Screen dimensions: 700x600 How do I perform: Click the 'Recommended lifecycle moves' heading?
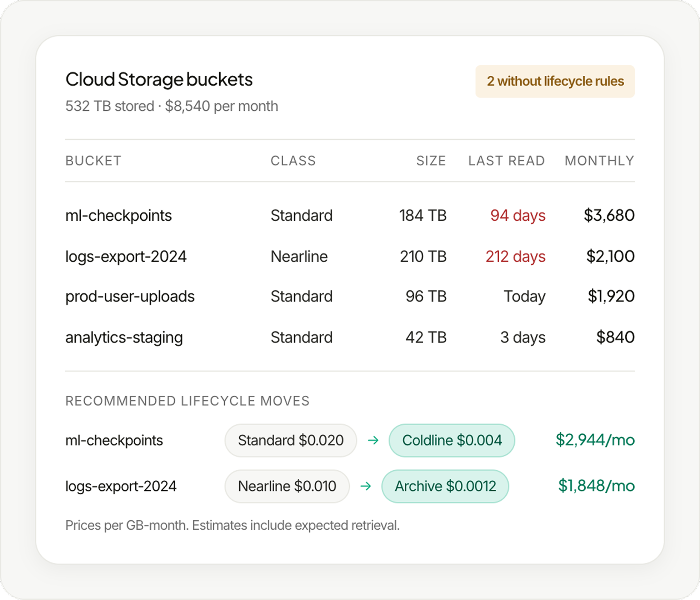187,401
